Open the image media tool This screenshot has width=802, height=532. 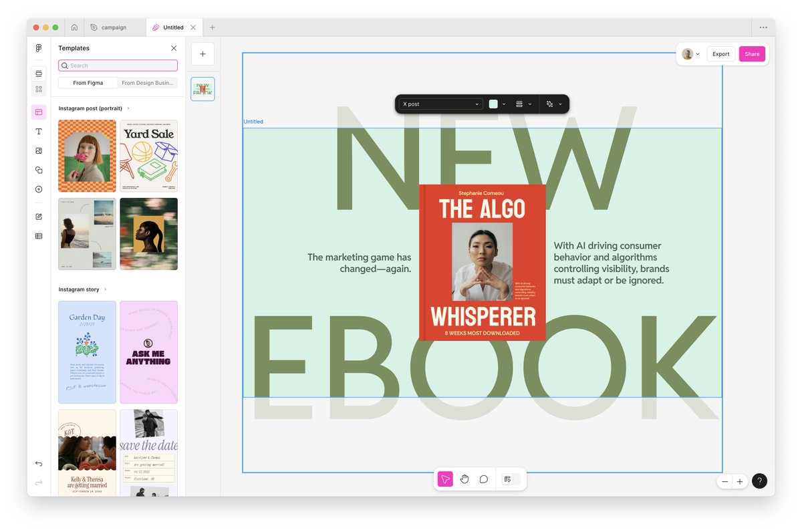tap(39, 151)
